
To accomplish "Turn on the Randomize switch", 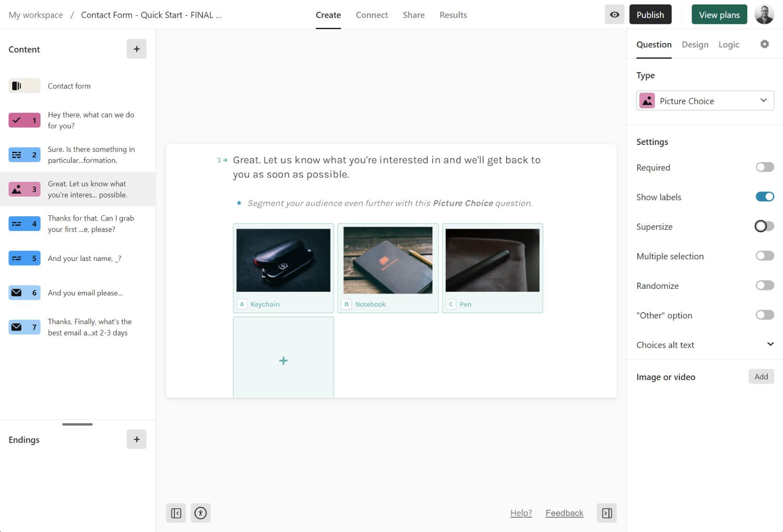I will pyautogui.click(x=765, y=285).
